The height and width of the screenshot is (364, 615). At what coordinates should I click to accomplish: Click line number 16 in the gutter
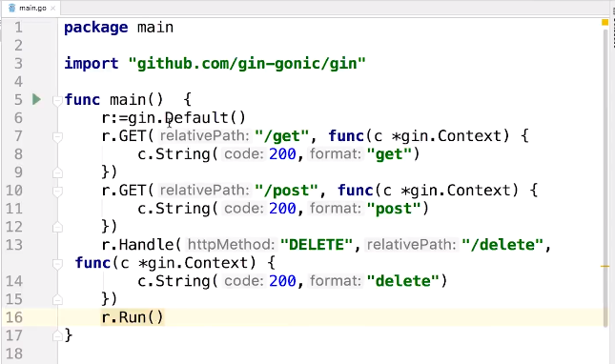(14, 317)
